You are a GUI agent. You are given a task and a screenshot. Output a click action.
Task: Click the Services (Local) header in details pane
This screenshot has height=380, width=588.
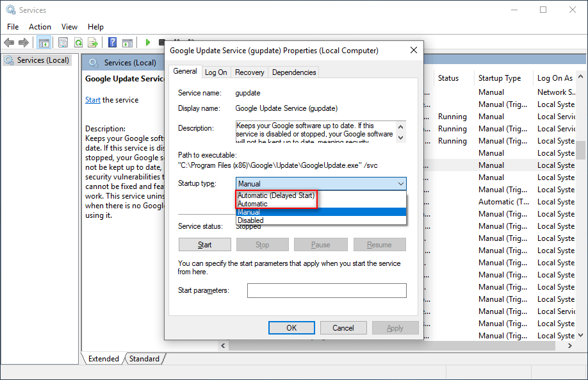click(x=130, y=63)
